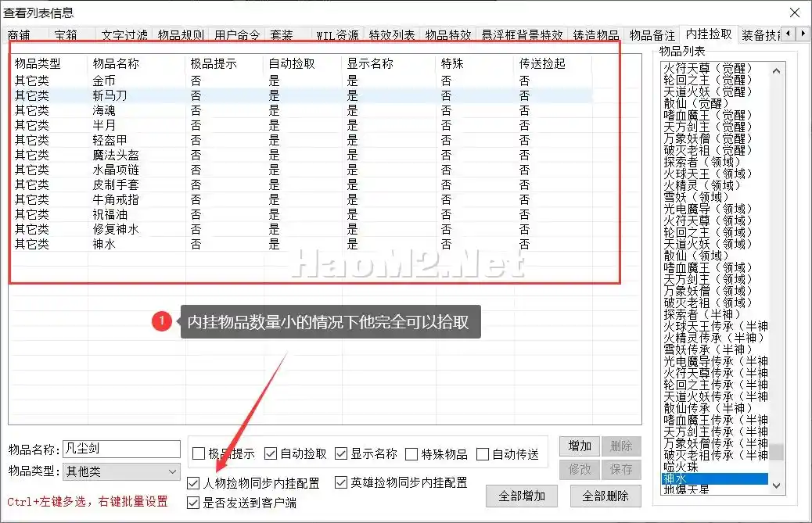Switch to the 商铺 tab
This screenshot has width=812, height=523.
tap(19, 34)
